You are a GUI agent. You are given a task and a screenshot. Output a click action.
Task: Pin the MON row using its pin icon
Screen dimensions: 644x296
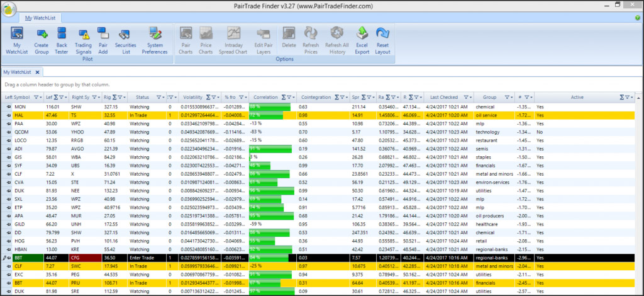(x=8, y=108)
